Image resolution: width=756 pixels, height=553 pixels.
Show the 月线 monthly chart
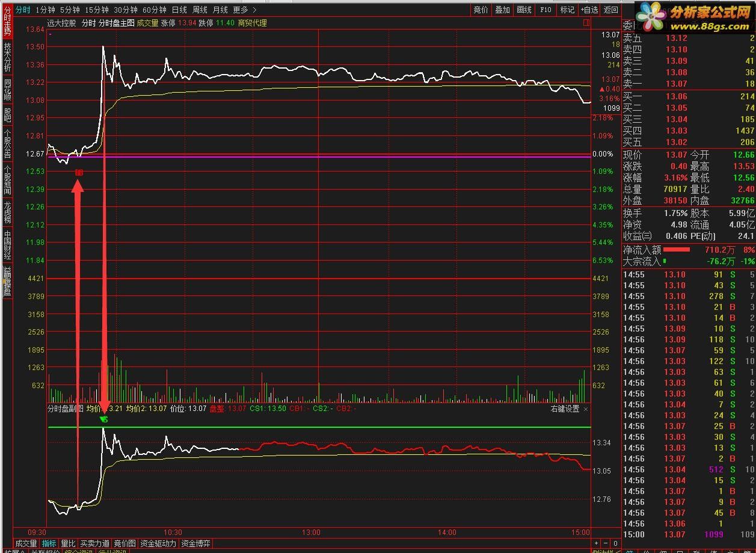[220, 10]
